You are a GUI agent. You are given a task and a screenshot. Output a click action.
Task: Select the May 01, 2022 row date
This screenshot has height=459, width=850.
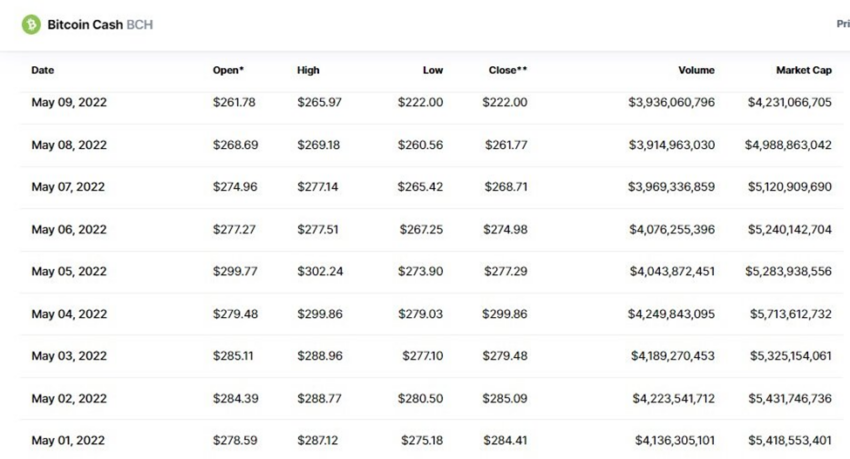[68, 441]
